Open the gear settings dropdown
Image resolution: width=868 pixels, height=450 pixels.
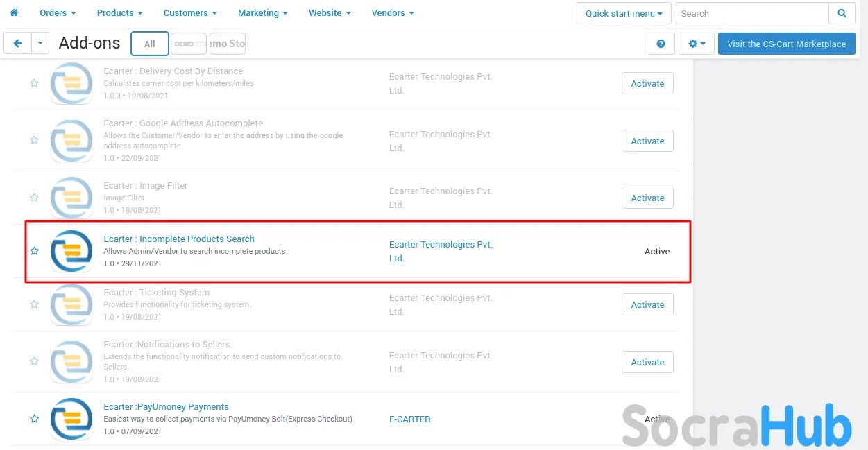coord(696,44)
